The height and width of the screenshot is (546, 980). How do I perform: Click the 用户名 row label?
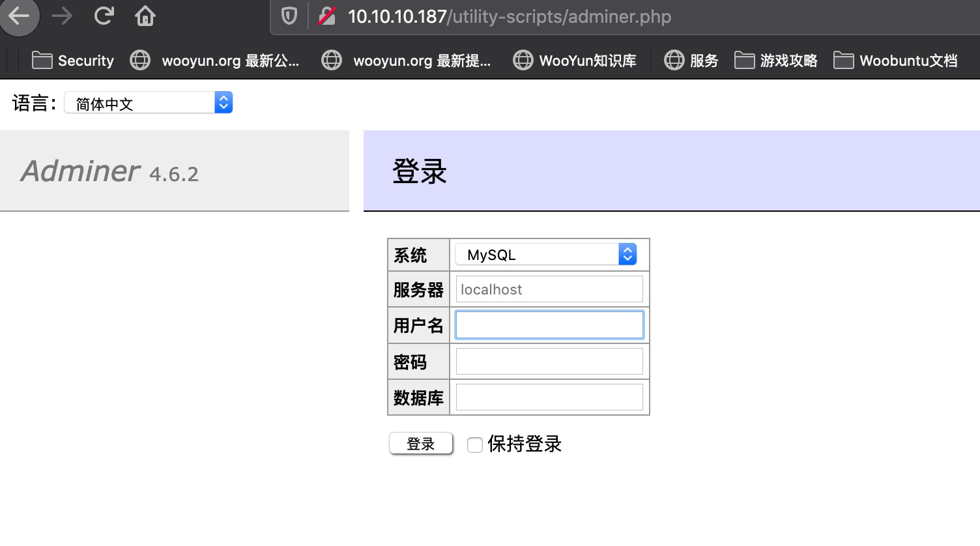[x=418, y=325]
